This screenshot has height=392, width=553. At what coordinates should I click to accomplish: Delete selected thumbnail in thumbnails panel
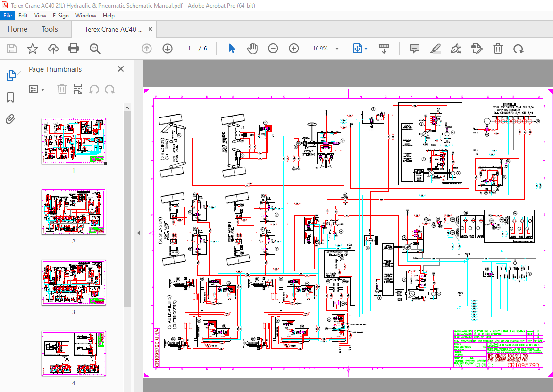[x=62, y=89]
